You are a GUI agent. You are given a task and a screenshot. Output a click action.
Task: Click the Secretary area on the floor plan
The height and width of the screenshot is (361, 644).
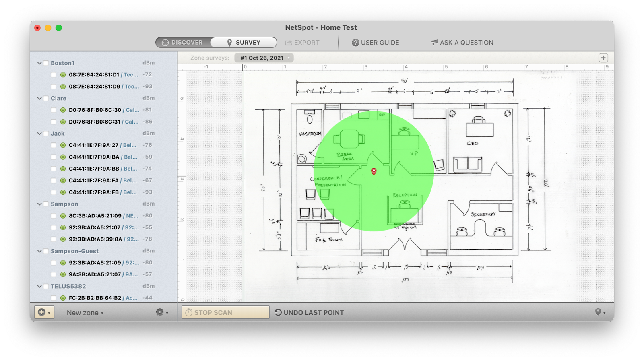[481, 225]
